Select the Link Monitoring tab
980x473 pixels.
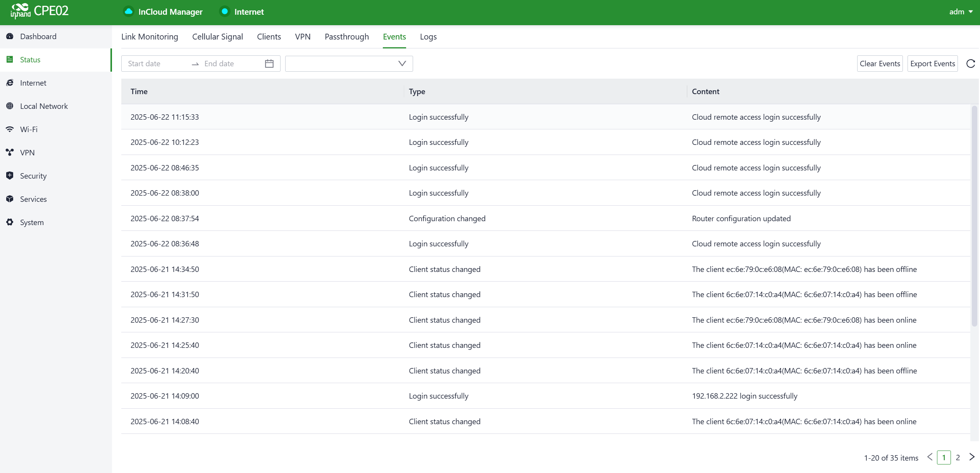pos(150,37)
